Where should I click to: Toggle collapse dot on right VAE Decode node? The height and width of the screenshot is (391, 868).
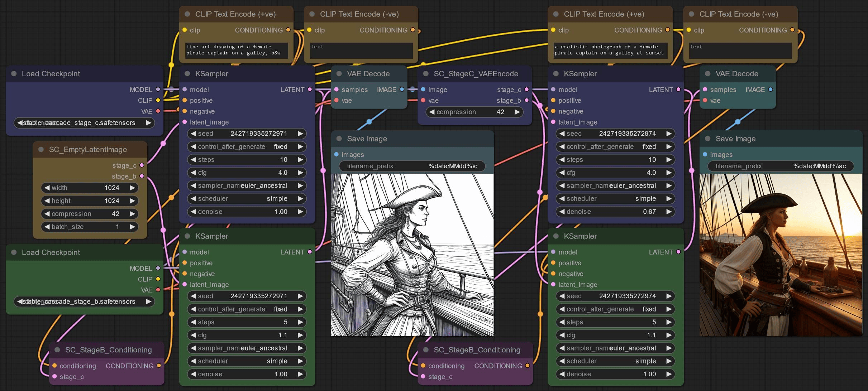(x=707, y=73)
